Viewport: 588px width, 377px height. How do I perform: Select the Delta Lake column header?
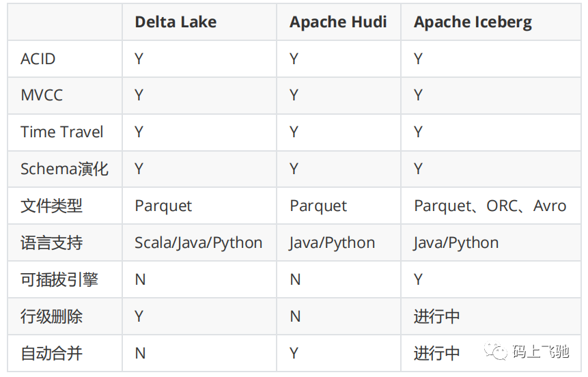(176, 22)
